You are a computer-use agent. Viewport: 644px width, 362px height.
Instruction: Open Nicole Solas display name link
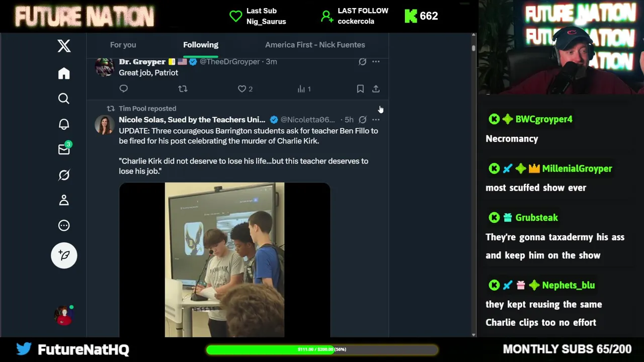[x=192, y=120]
